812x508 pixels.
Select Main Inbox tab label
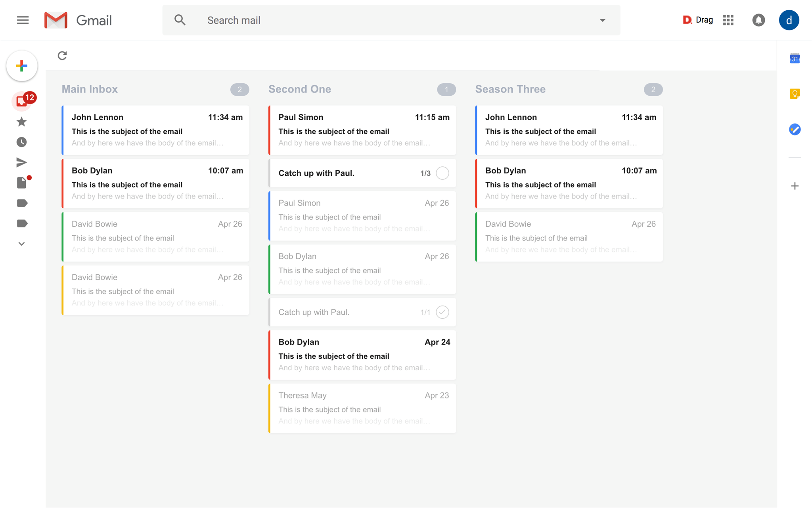click(90, 89)
